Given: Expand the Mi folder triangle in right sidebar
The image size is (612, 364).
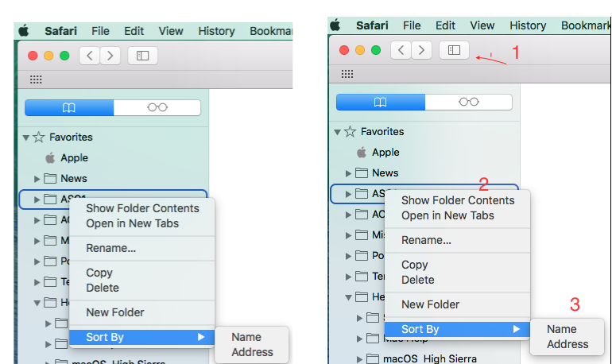Looking at the screenshot, I should click(349, 235).
